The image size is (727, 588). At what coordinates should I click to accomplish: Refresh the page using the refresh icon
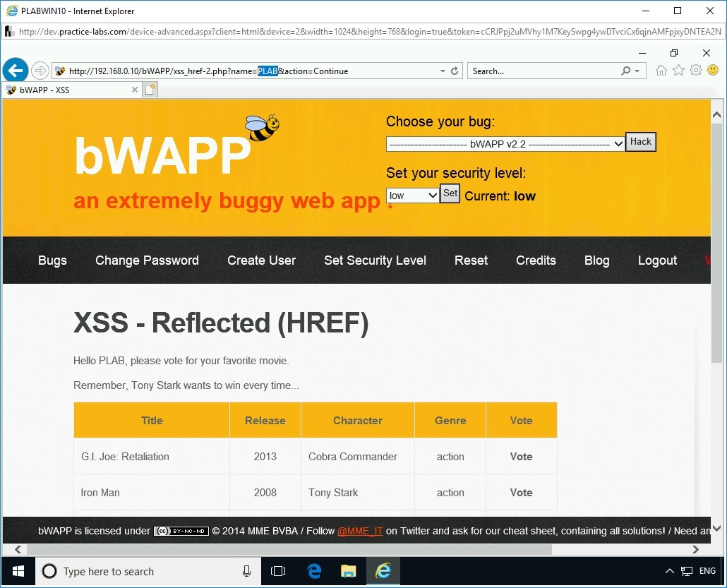[454, 71]
